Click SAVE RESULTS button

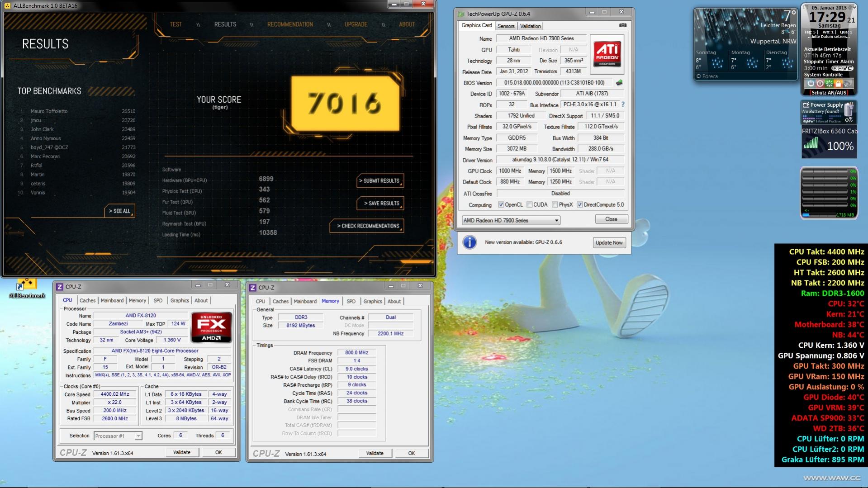tap(380, 203)
